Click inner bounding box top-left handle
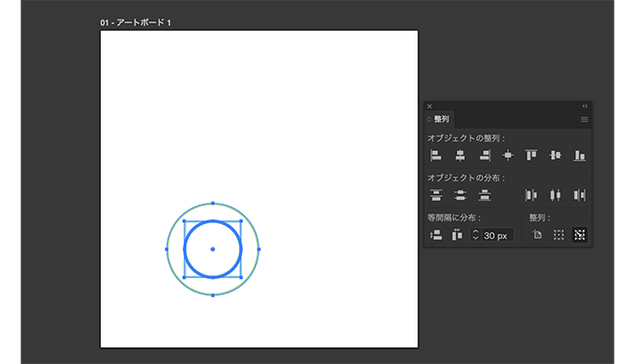635x364 pixels. point(184,221)
